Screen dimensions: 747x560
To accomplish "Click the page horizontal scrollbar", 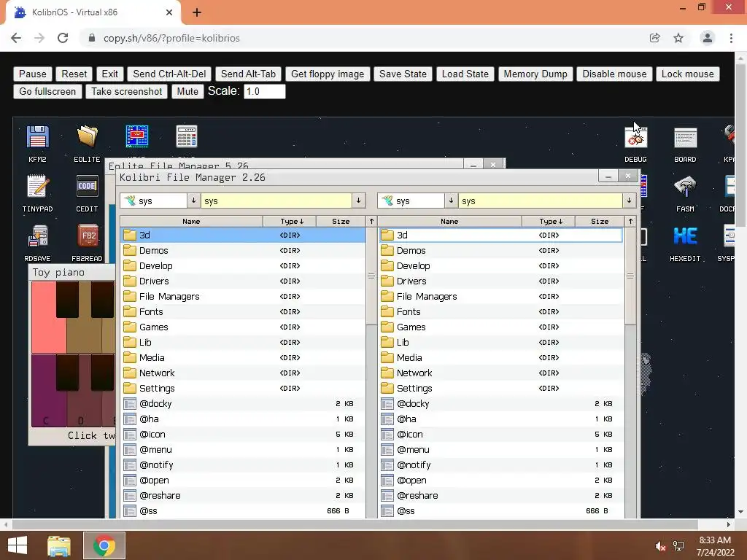I will (355, 525).
